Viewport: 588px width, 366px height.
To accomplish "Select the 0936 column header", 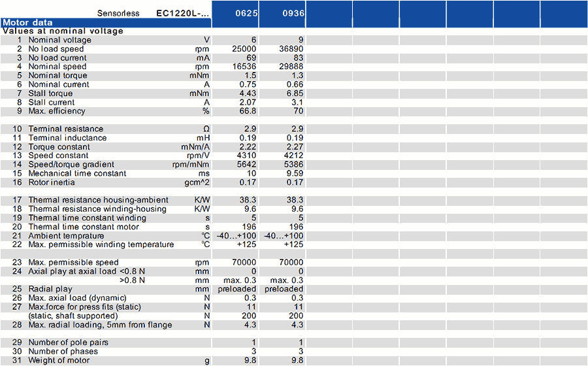I will click(x=283, y=13).
